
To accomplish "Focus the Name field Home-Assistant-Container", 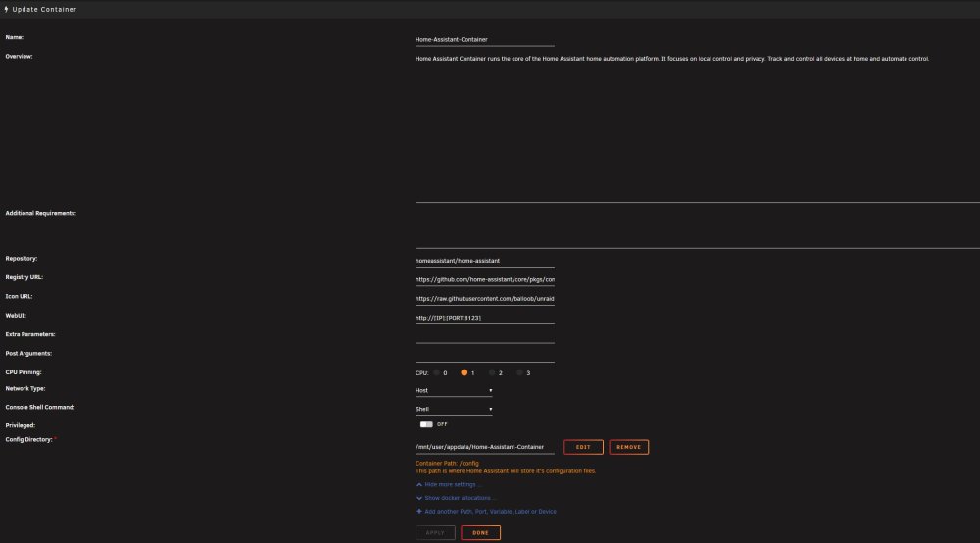I will pyautogui.click(x=484, y=40).
